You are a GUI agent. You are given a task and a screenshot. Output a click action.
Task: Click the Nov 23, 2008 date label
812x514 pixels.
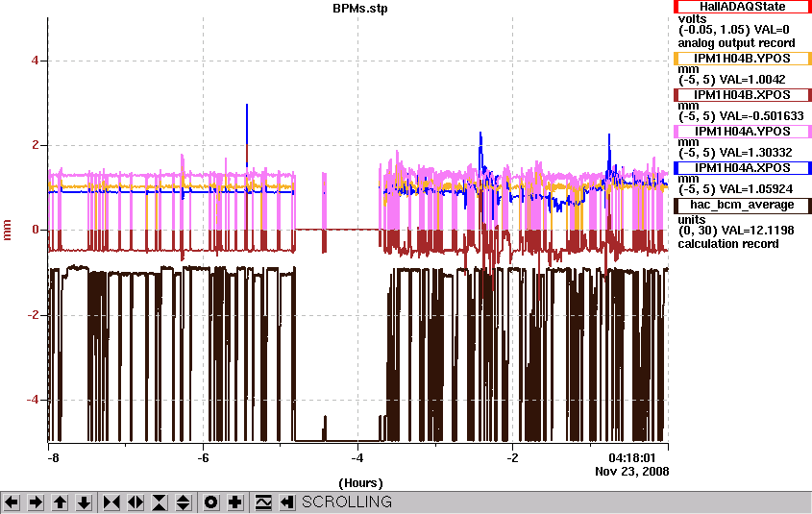point(631,472)
